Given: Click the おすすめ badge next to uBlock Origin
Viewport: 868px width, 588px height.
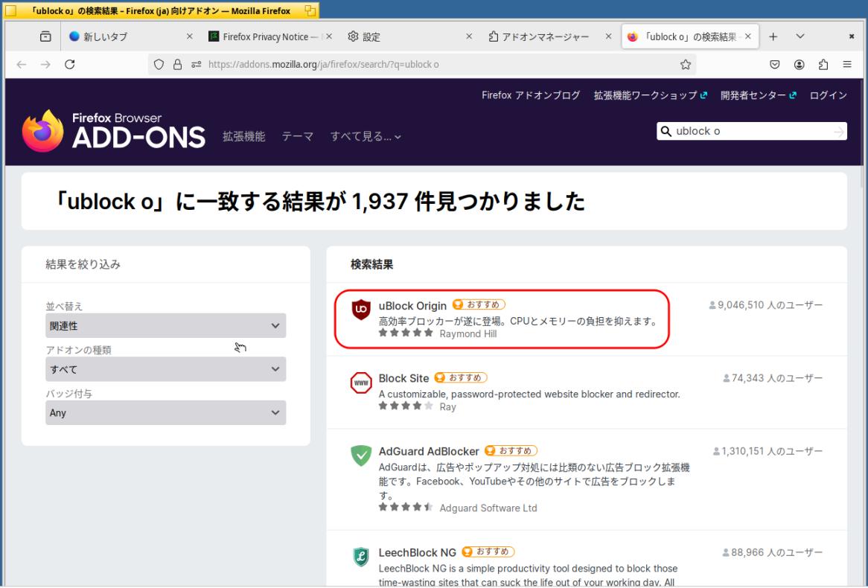Looking at the screenshot, I should point(479,304).
